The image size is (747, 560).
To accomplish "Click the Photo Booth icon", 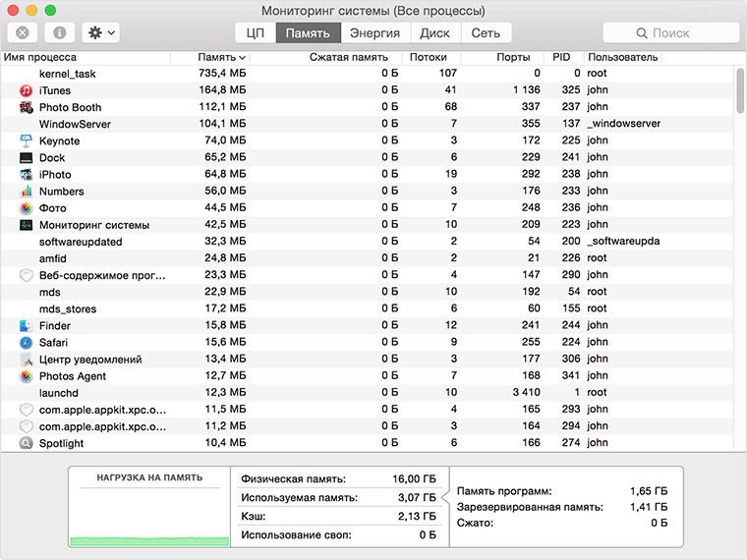I will coord(27,107).
